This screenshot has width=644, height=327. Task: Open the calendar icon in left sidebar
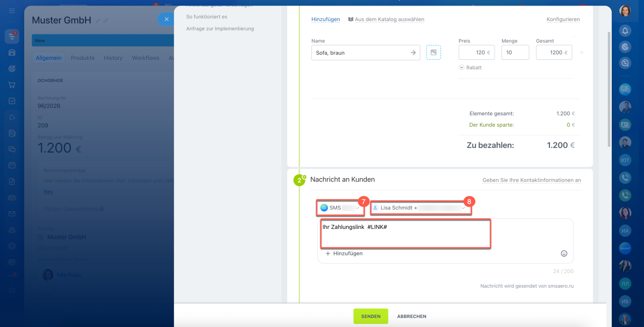[x=12, y=165]
